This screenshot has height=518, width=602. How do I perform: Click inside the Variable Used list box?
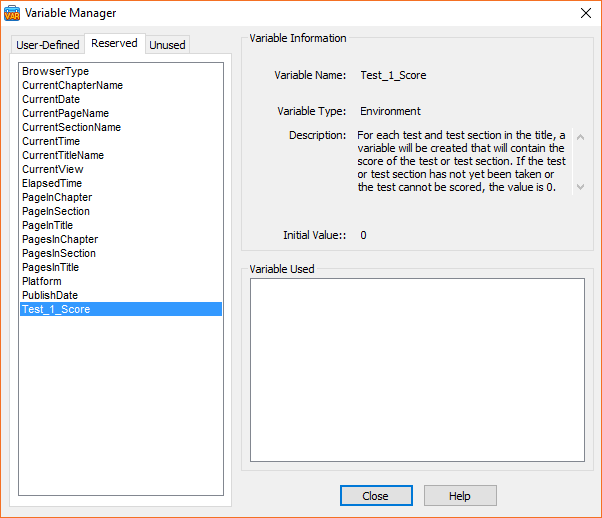point(417,370)
